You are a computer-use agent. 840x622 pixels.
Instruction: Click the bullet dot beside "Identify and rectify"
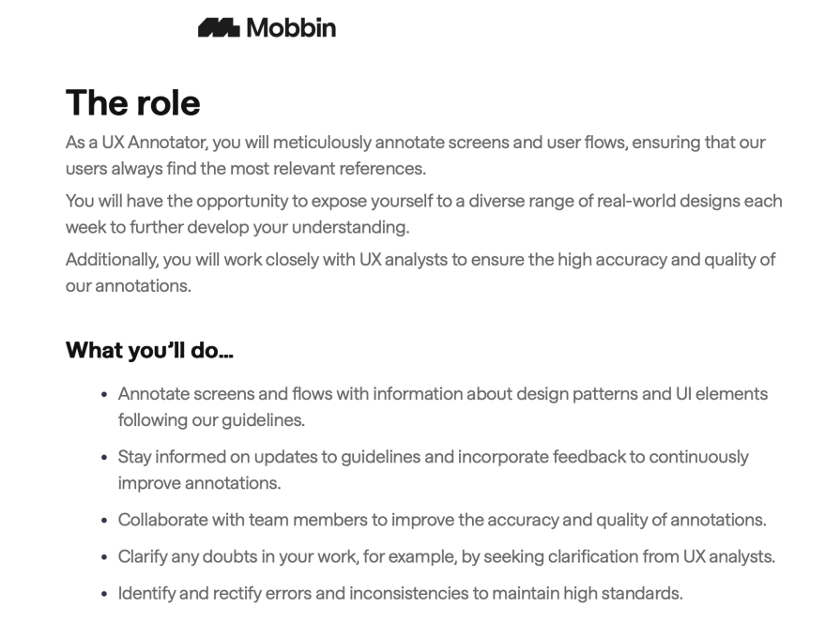click(x=103, y=594)
